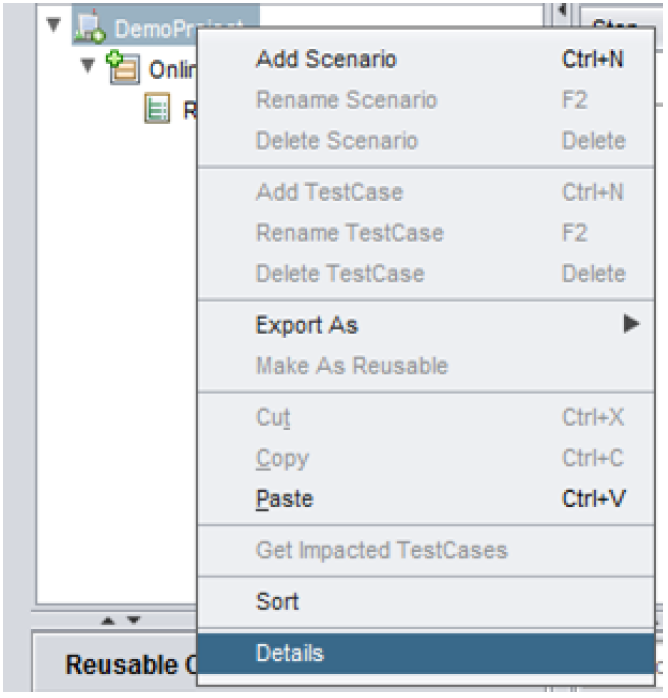
Task: Select Paste in the context menu
Action: point(284,498)
